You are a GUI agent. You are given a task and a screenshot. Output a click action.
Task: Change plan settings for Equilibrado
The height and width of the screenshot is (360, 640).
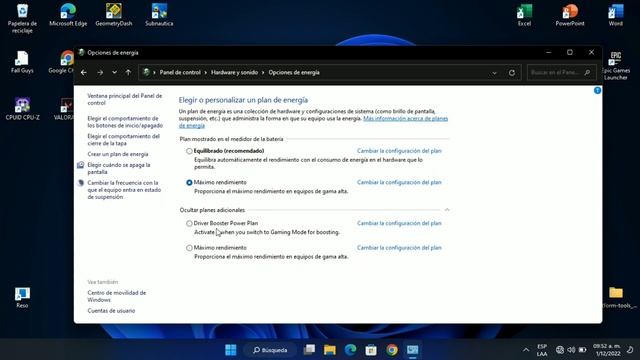point(399,151)
